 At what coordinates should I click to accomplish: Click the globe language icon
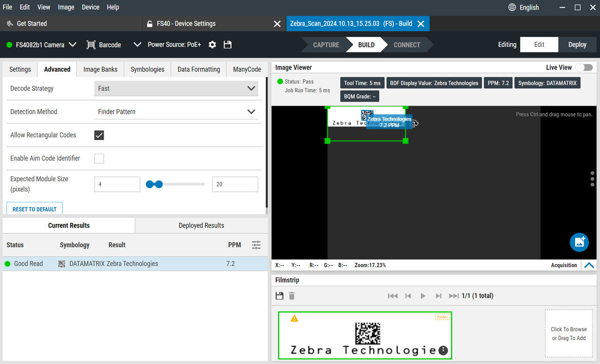coord(512,7)
